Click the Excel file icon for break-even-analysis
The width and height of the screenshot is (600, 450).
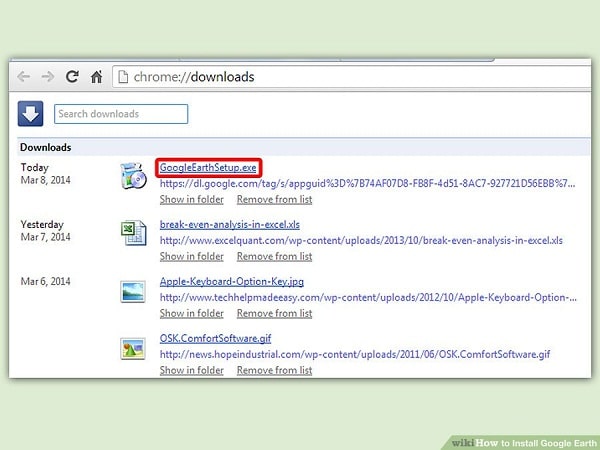(133, 233)
